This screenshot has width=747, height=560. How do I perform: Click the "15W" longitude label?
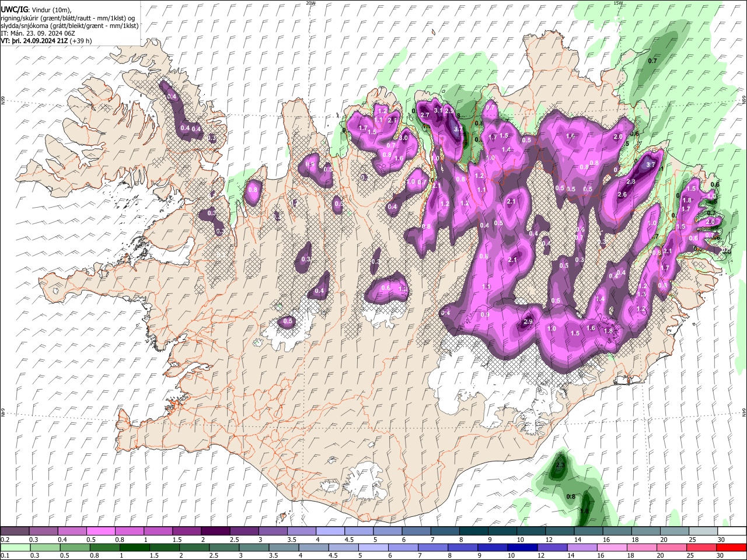tap(618, 3)
